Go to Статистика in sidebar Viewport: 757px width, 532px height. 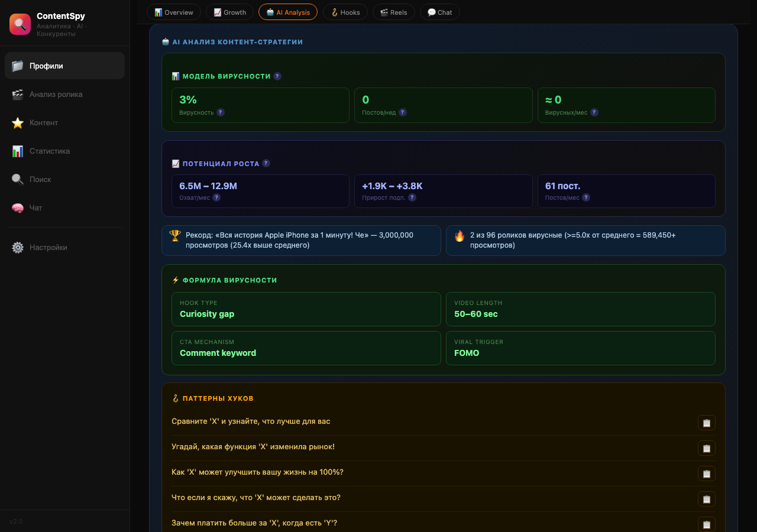pos(50,151)
